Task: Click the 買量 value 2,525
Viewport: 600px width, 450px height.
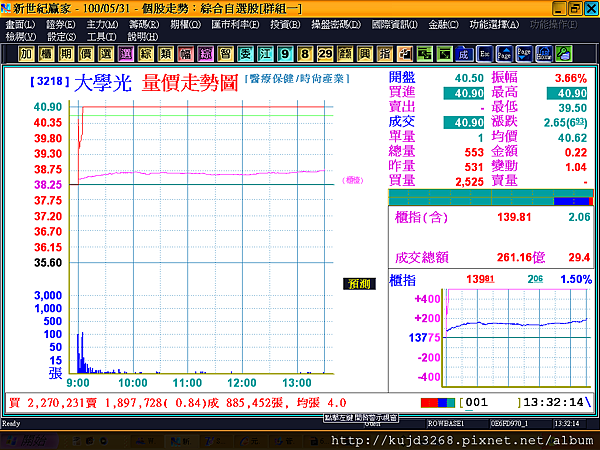Action: pyautogui.click(x=470, y=182)
